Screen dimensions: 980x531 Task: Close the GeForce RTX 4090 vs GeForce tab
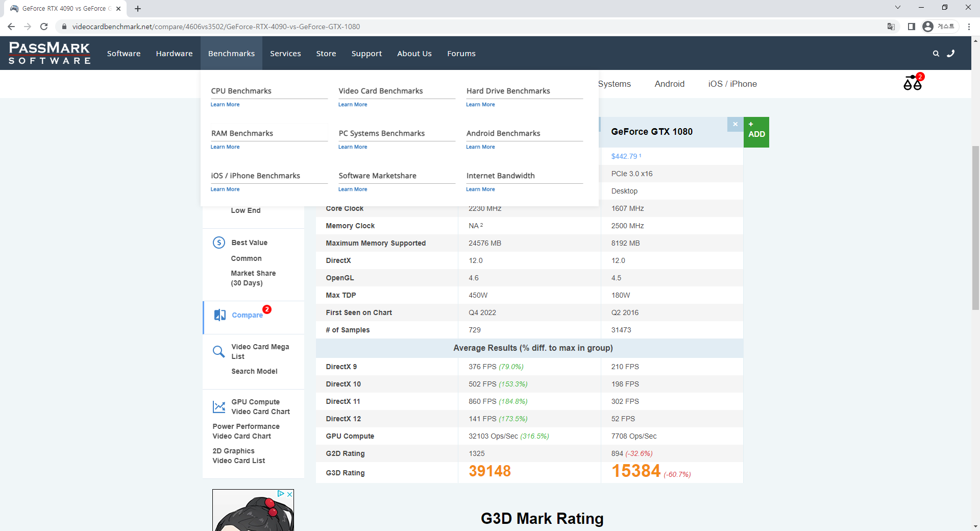(118, 9)
